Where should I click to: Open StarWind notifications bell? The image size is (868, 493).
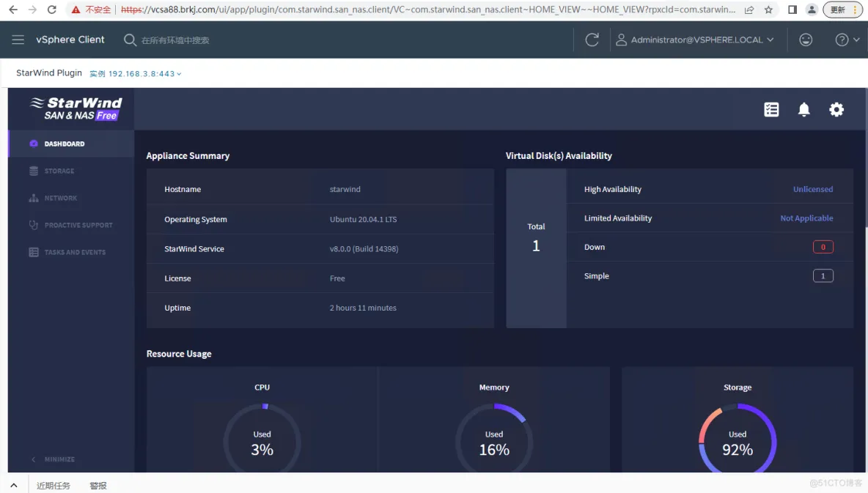pos(803,110)
